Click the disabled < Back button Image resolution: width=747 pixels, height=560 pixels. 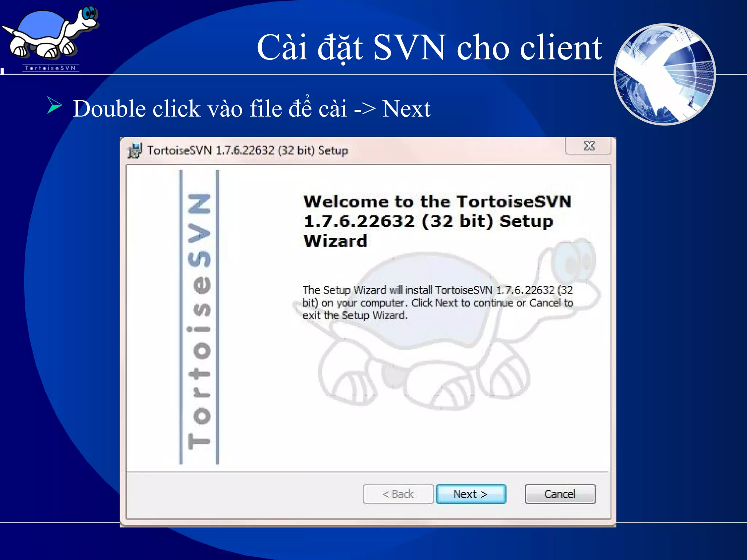[x=398, y=494]
